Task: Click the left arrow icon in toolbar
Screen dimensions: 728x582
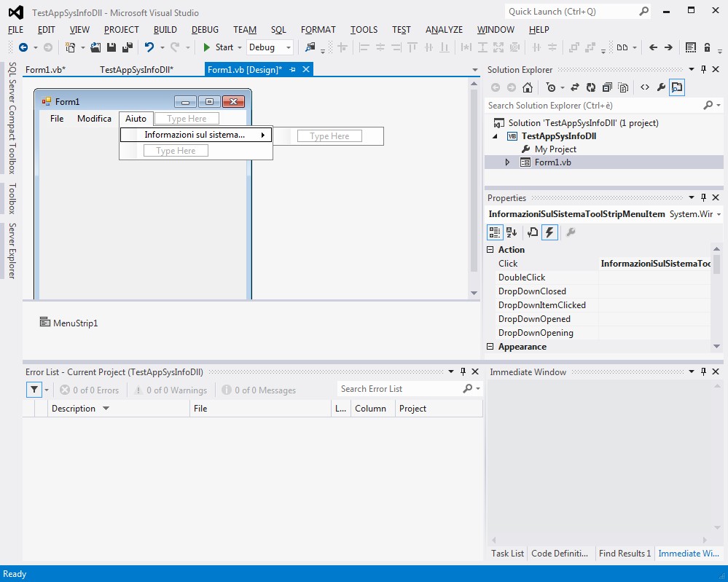Action: 653,47
